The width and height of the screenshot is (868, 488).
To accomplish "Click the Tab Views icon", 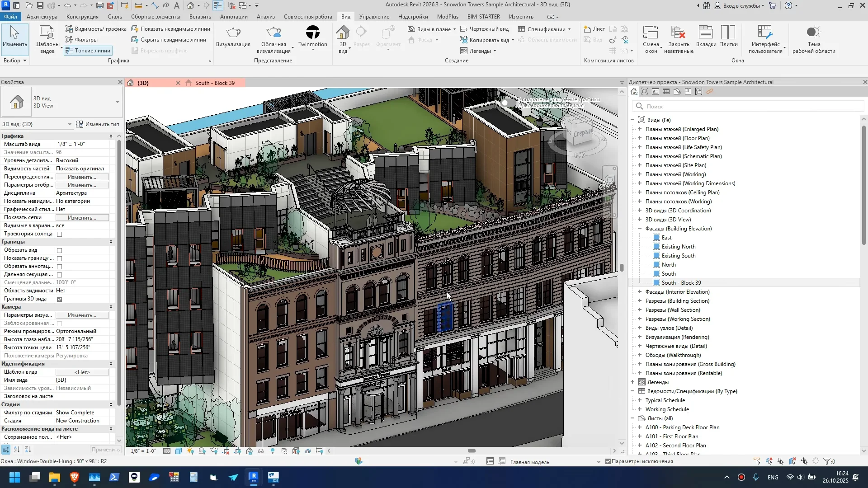I will (x=706, y=33).
